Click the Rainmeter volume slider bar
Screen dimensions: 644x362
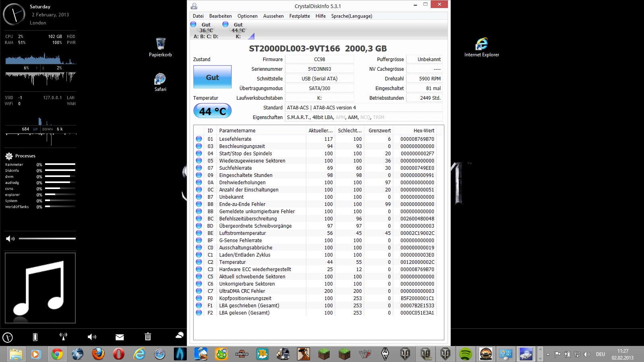tap(47, 239)
